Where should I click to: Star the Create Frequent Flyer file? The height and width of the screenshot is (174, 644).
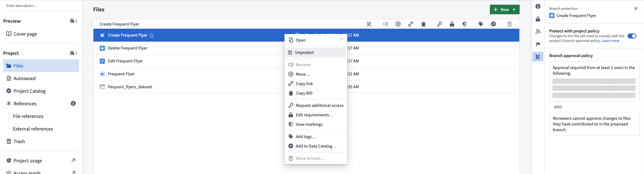click(x=152, y=35)
